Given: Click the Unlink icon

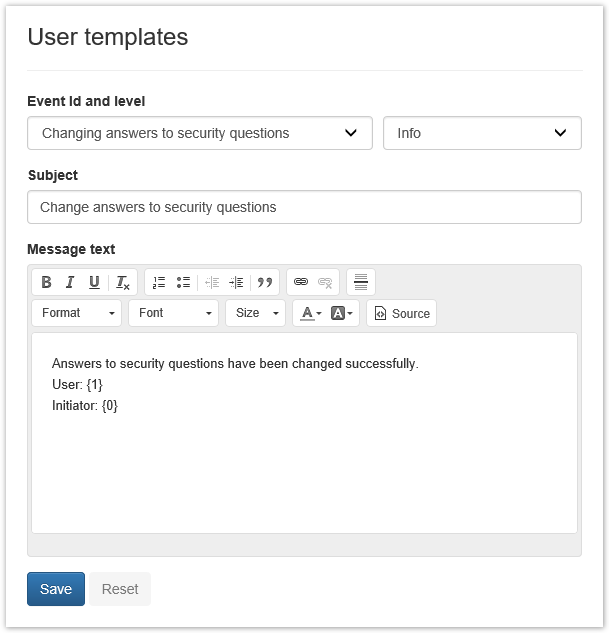Looking at the screenshot, I should [x=325, y=282].
